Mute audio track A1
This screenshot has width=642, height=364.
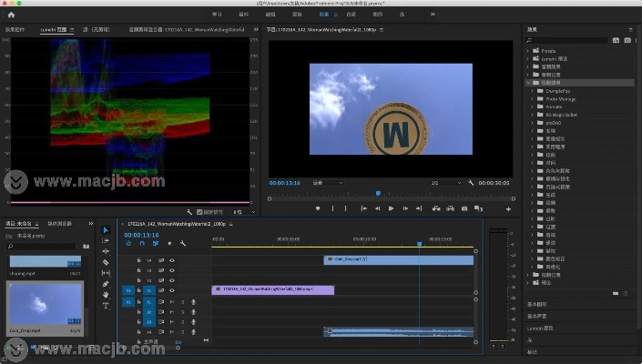(x=171, y=301)
